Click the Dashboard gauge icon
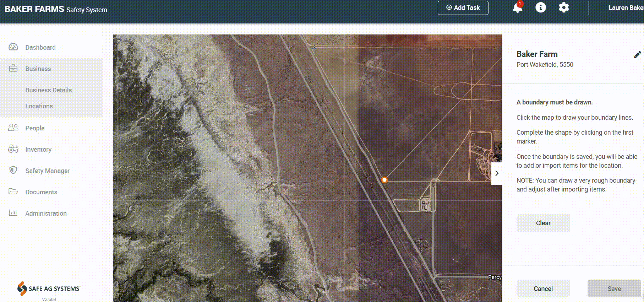This screenshot has height=302, width=644. (x=13, y=47)
